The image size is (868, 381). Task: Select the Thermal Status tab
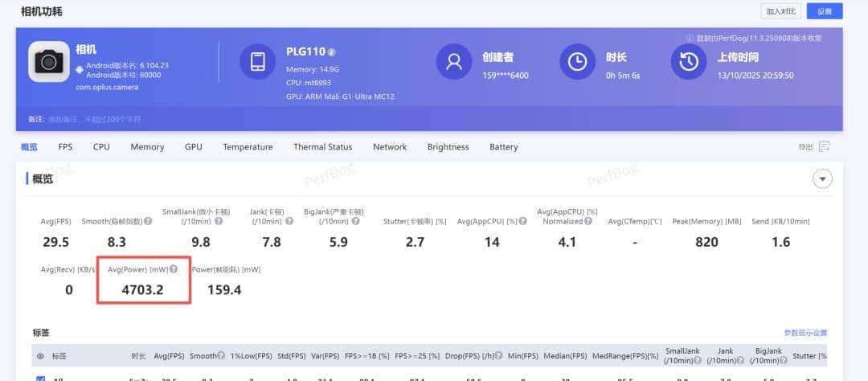[323, 147]
